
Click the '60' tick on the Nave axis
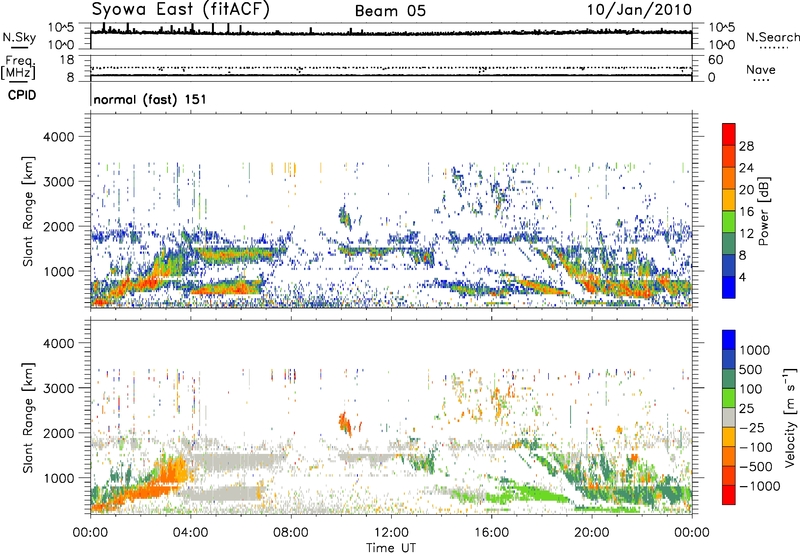(715, 60)
